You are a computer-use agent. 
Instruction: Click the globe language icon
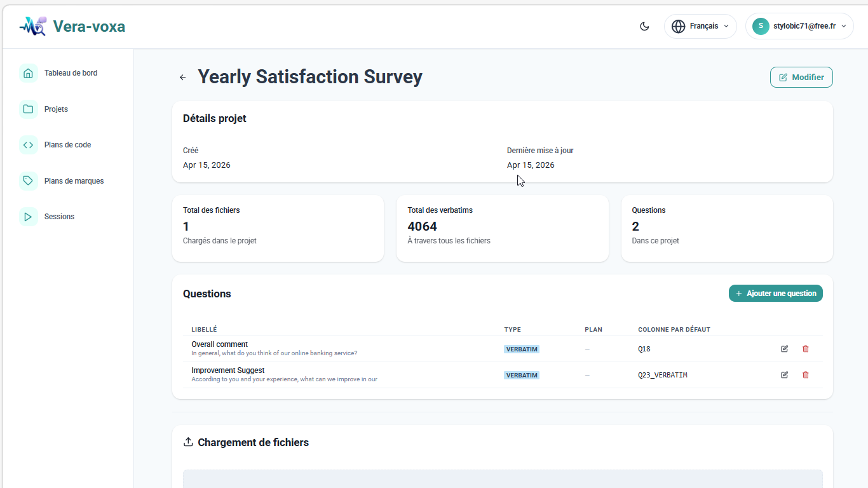[x=678, y=26]
